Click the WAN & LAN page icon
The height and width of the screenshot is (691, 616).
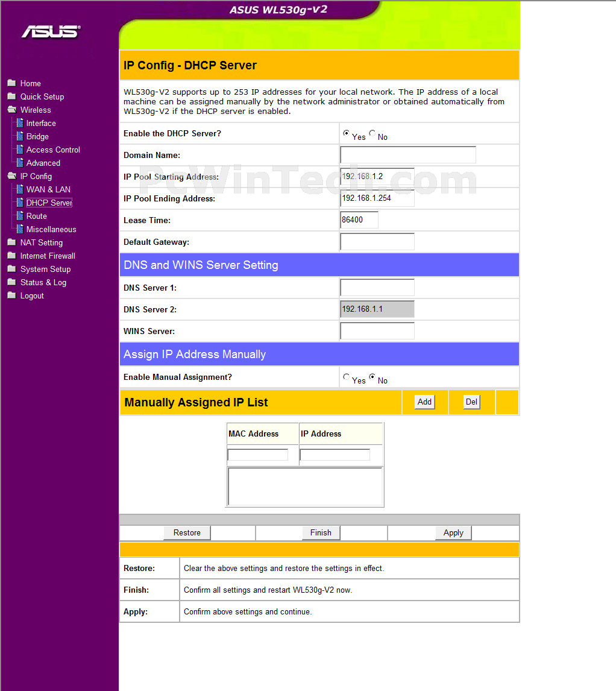point(20,189)
